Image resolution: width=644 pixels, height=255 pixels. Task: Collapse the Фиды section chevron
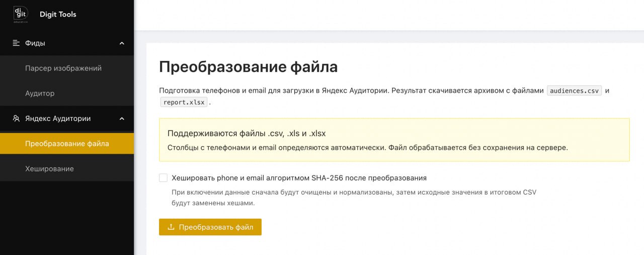click(x=122, y=43)
